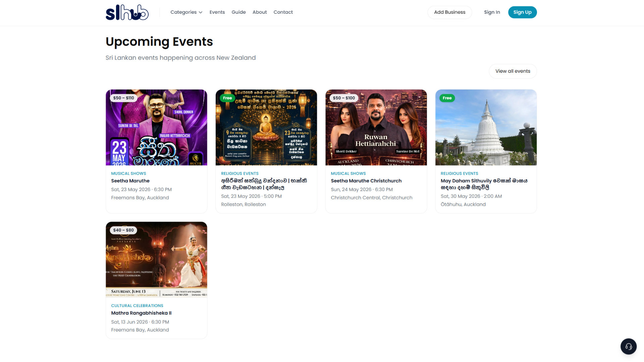Click the $50 – $110 price badge
The height and width of the screenshot is (362, 644).
pos(123,98)
